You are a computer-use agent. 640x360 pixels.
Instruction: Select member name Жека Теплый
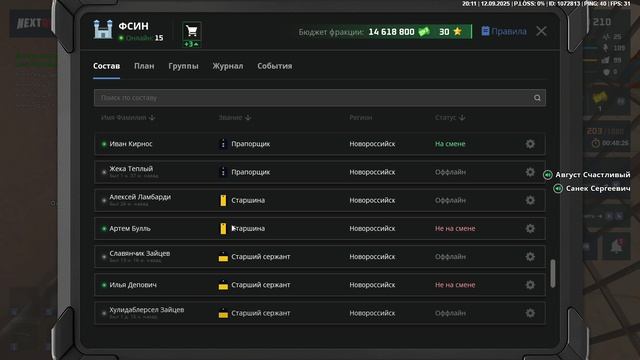(x=131, y=169)
